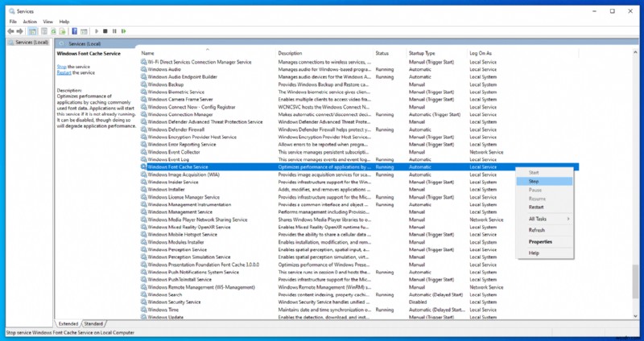Switch to the Extended tab
Image resolution: width=644 pixels, height=341 pixels.
(68, 324)
